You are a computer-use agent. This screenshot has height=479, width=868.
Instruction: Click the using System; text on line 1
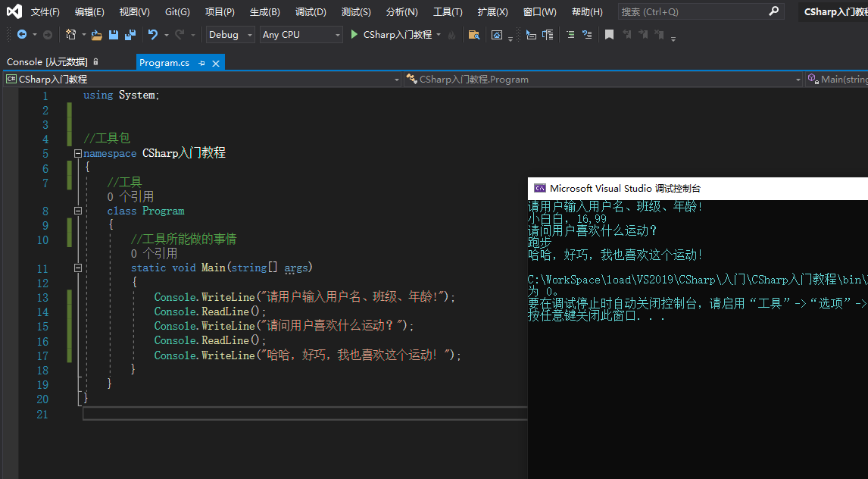click(121, 95)
